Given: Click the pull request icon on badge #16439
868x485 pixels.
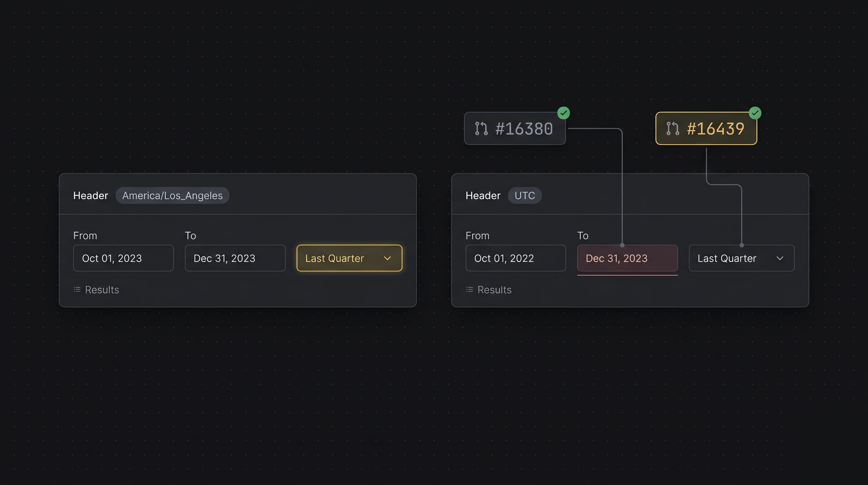Looking at the screenshot, I should pos(672,129).
